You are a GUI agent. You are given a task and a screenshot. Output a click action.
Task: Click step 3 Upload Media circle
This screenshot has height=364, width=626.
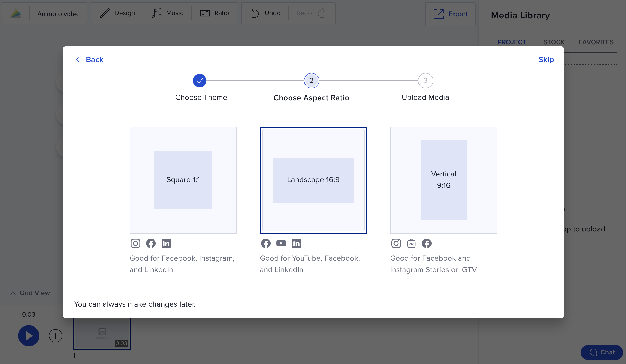[425, 81]
